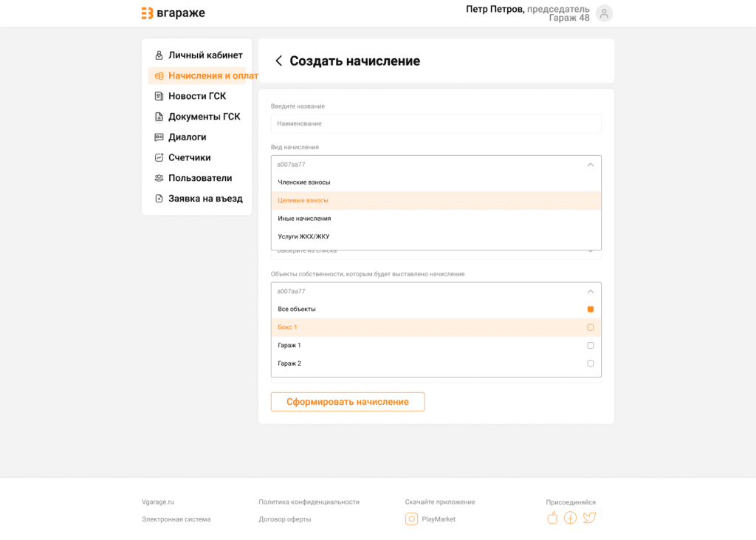
Task: Go back using the arrow by Создать начисление
Action: 278,61
